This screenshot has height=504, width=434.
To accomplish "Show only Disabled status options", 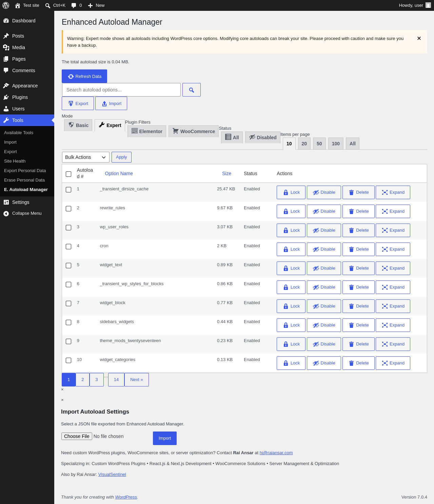I will coord(263,138).
